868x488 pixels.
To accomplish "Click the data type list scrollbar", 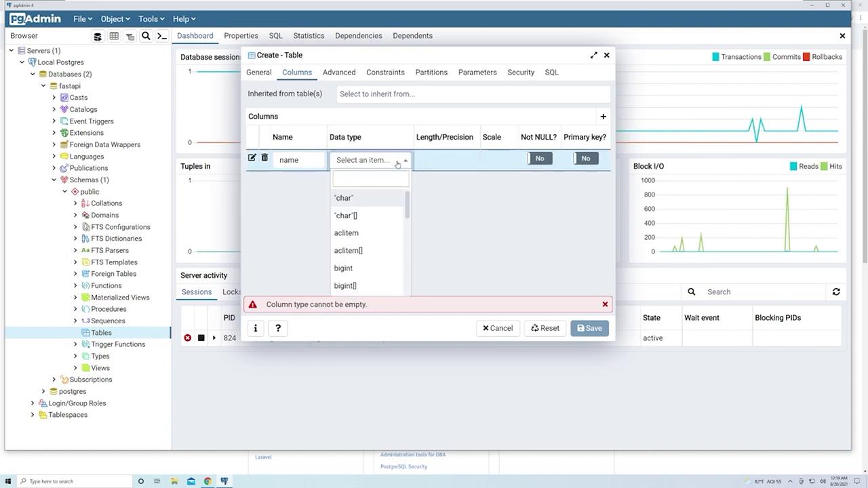I will 408,205.
